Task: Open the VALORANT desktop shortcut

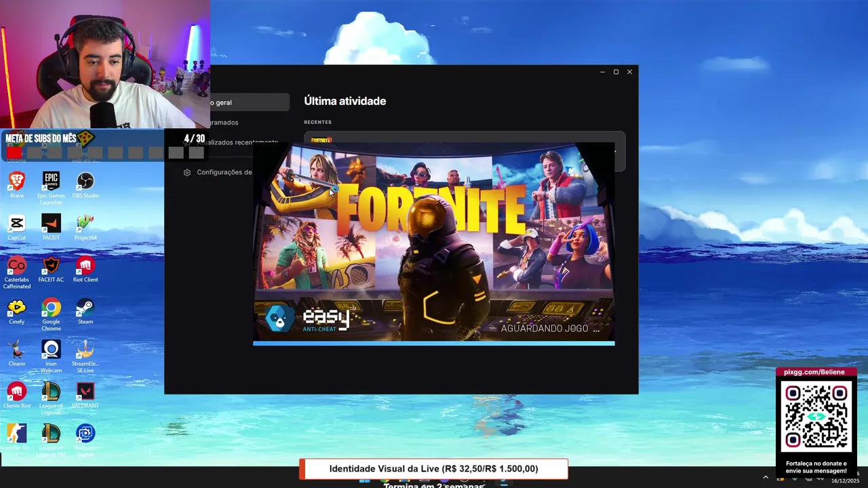Action: tap(85, 395)
